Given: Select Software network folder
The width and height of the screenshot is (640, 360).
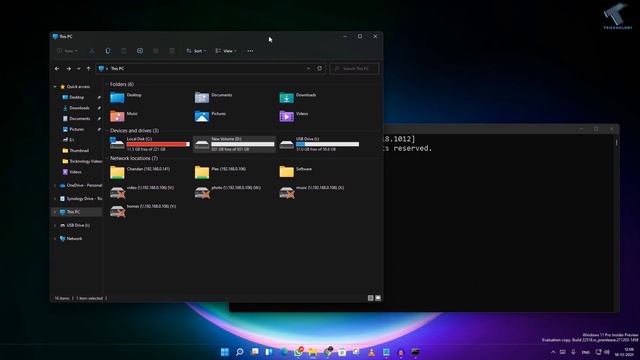Looking at the screenshot, I should coord(296,172).
